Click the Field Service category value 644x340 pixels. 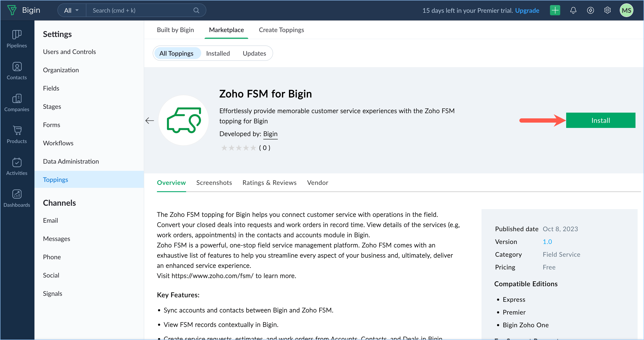click(x=561, y=254)
